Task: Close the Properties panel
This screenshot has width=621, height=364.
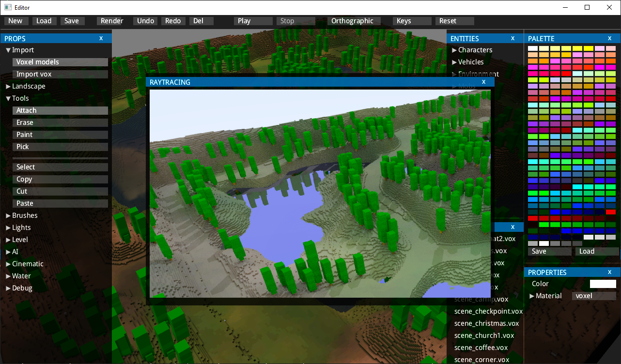Action: (609, 272)
